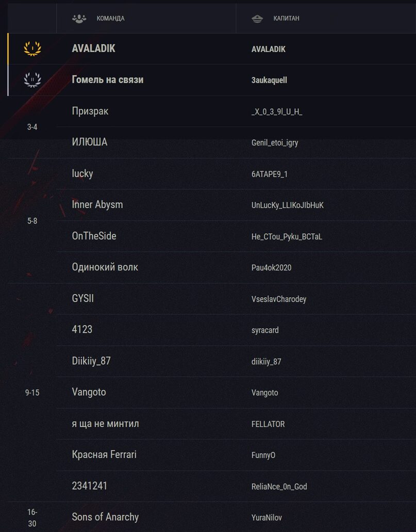416x532 pixels.
Task: Select the КАПИТАН column header
Action: [x=286, y=19]
